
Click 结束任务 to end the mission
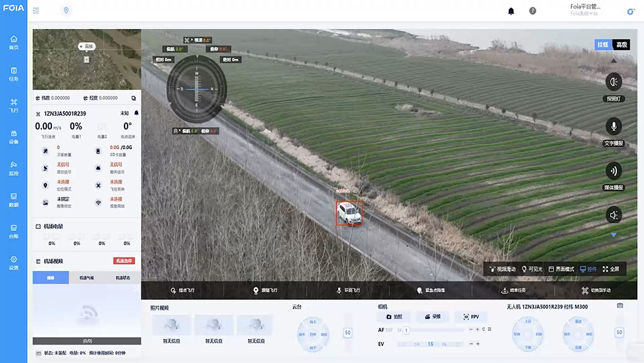click(513, 290)
